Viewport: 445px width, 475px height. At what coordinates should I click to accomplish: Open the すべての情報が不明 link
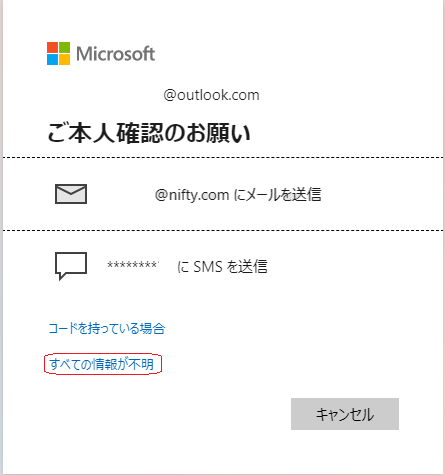(x=102, y=364)
